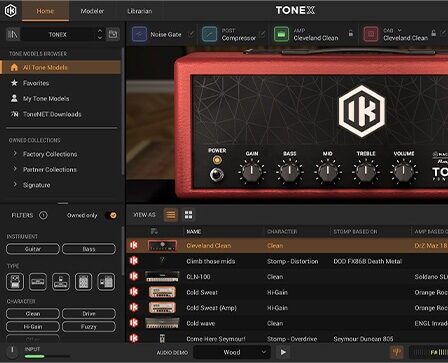Flip the amp Power switch
Screen dimensions: 448x363
pos(217,174)
